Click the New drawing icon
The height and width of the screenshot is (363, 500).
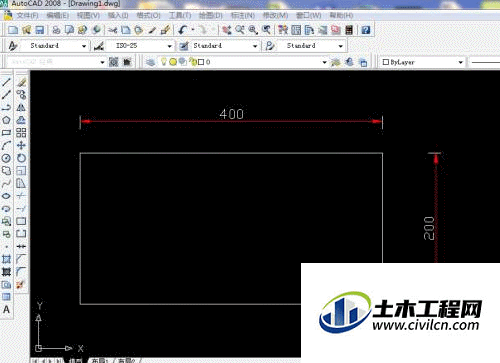pos(13,30)
